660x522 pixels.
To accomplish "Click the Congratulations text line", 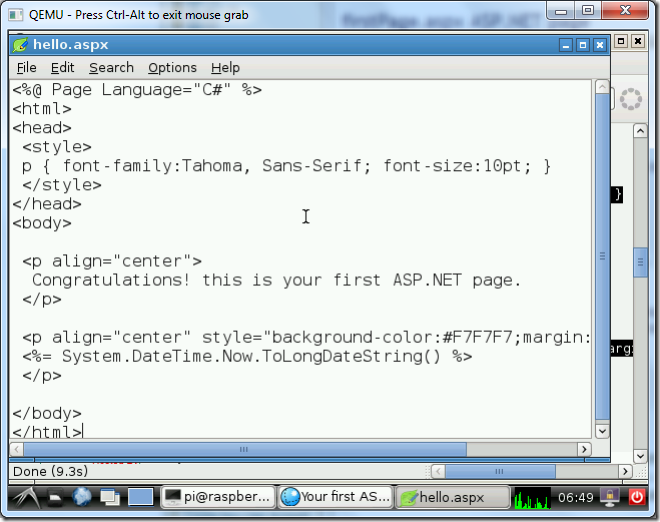I will tap(277, 280).
